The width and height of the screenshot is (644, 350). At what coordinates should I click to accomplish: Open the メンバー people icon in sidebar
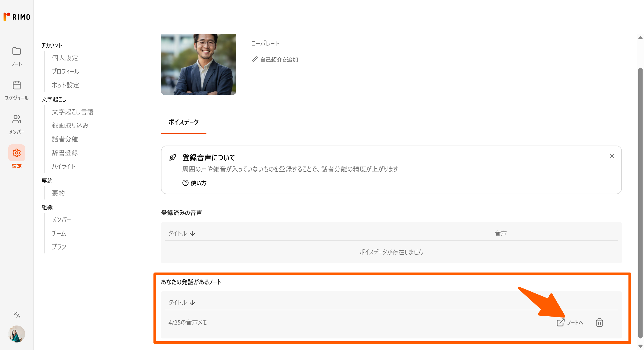[x=16, y=119]
